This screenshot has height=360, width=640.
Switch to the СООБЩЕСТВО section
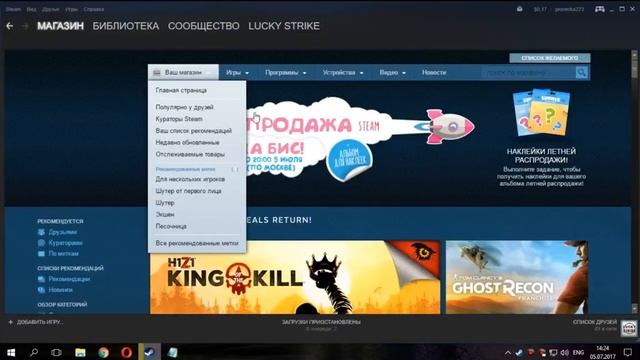204,26
